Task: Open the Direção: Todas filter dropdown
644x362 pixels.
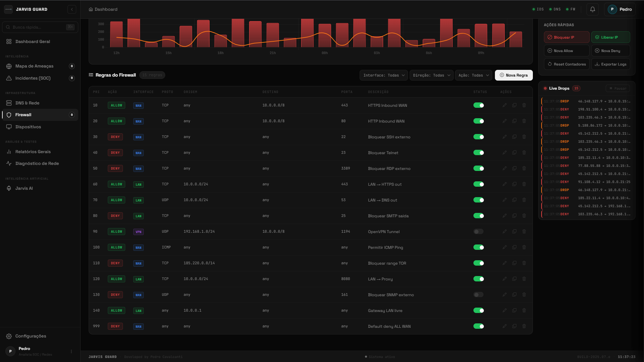Action: coord(431,75)
